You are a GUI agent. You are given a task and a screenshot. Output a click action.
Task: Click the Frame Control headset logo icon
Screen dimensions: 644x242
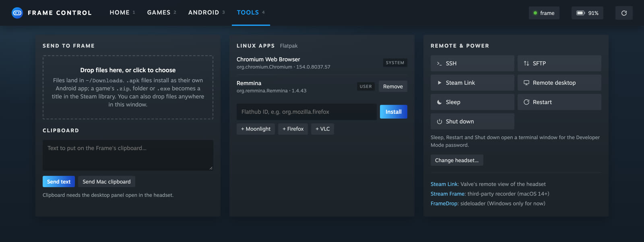tap(17, 13)
